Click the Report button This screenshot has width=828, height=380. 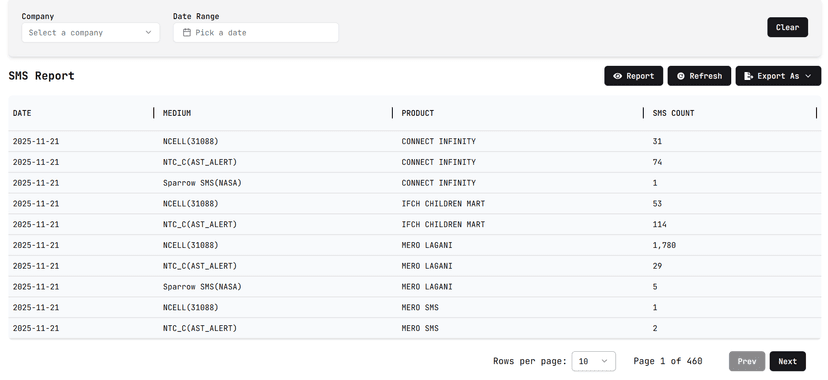633,76
